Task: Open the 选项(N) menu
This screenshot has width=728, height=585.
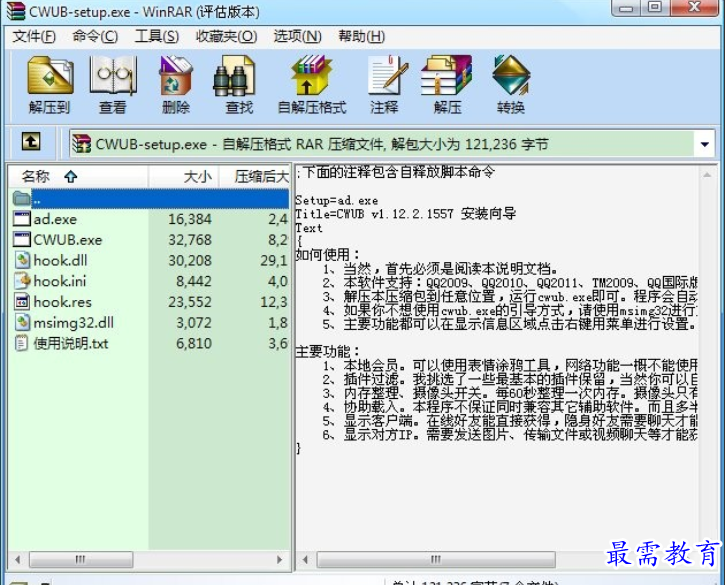Action: [x=298, y=36]
